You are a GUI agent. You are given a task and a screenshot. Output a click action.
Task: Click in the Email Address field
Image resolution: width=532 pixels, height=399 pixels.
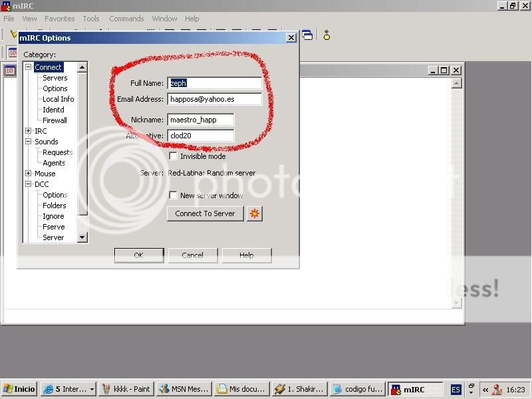click(x=214, y=99)
